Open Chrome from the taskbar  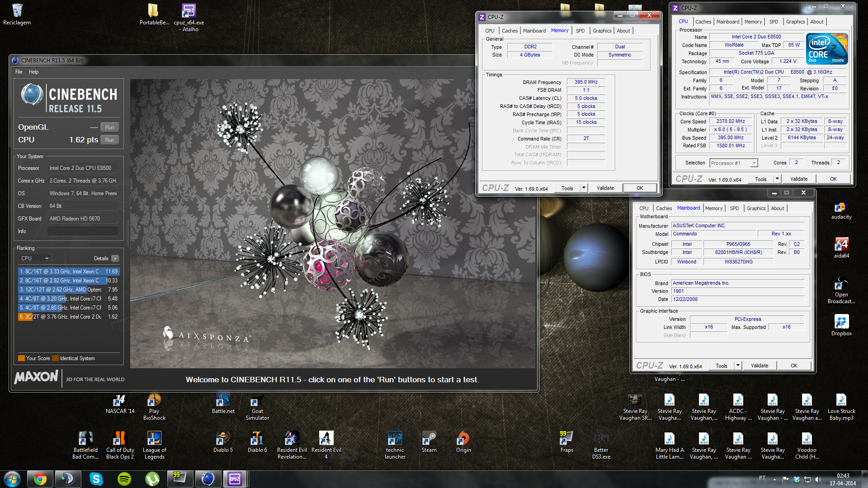click(x=40, y=479)
